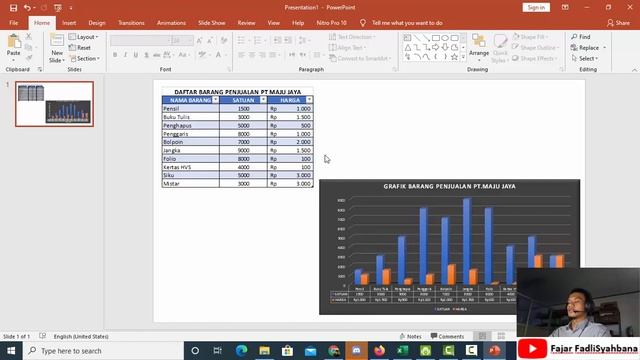Click the Numbering list icon
Viewport: 640px width, 360px height.
pyautogui.click(x=259, y=40)
